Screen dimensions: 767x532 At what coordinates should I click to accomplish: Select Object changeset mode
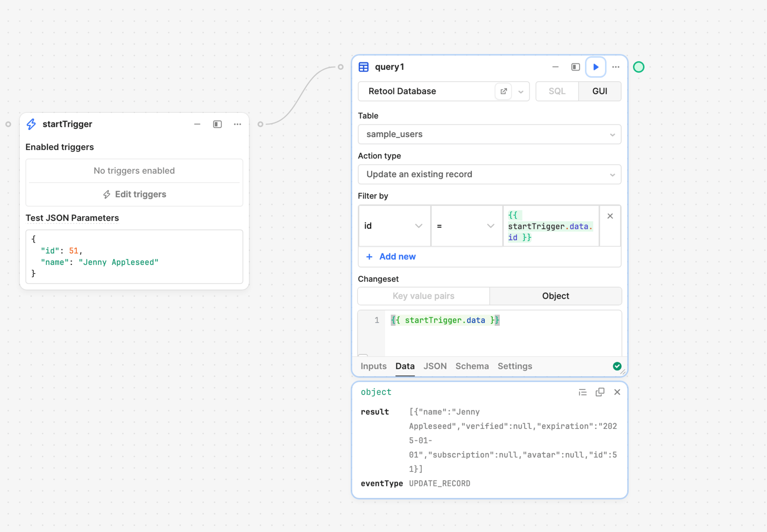pos(555,296)
